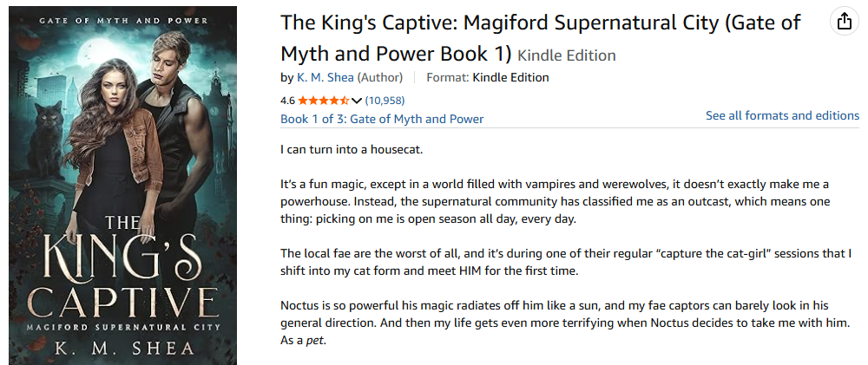This screenshot has height=365, width=868.
Task: Click the orange star rating icons
Action: 324,101
